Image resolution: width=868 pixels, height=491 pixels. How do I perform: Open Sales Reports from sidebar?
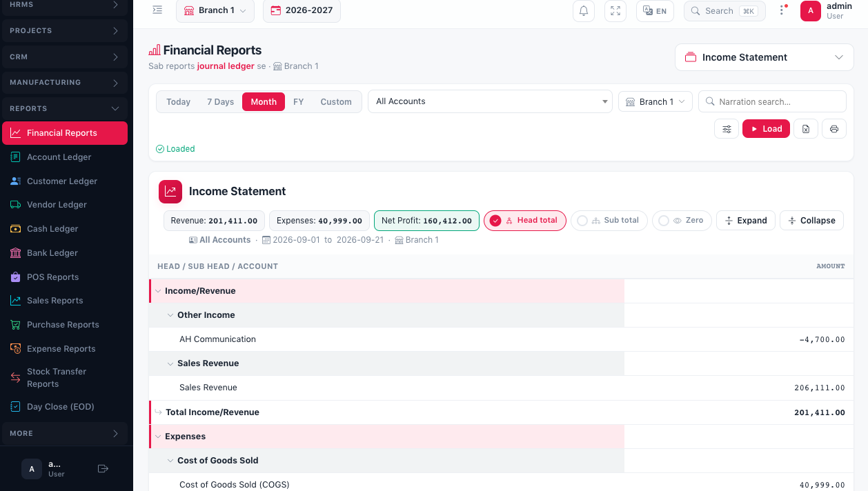pyautogui.click(x=65, y=301)
